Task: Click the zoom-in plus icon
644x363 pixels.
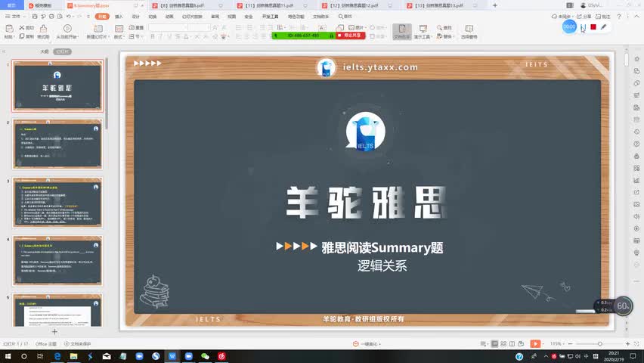Action: (627, 343)
